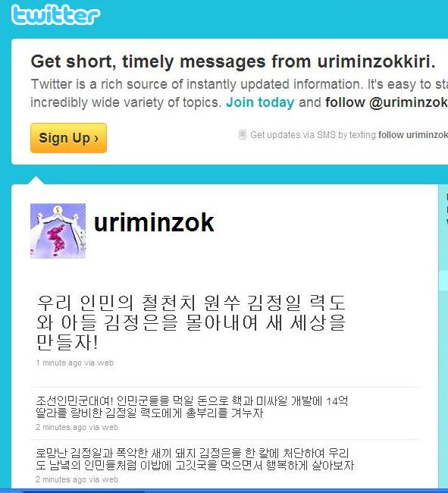Click 'follow @uriminzok' bold text

(387, 102)
